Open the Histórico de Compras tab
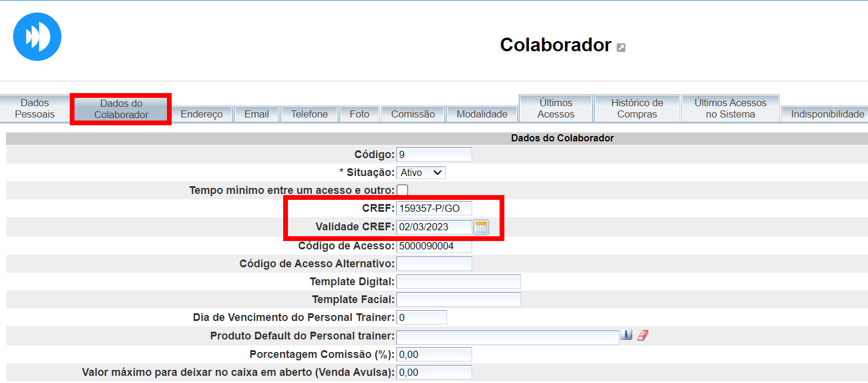Image resolution: width=868 pixels, height=383 pixels. click(637, 109)
